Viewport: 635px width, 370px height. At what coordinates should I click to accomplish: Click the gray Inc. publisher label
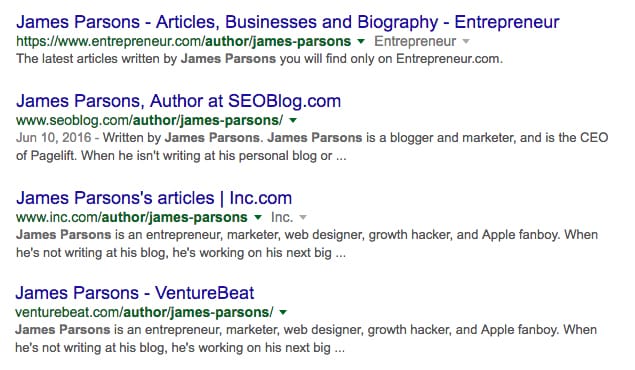pos(282,217)
